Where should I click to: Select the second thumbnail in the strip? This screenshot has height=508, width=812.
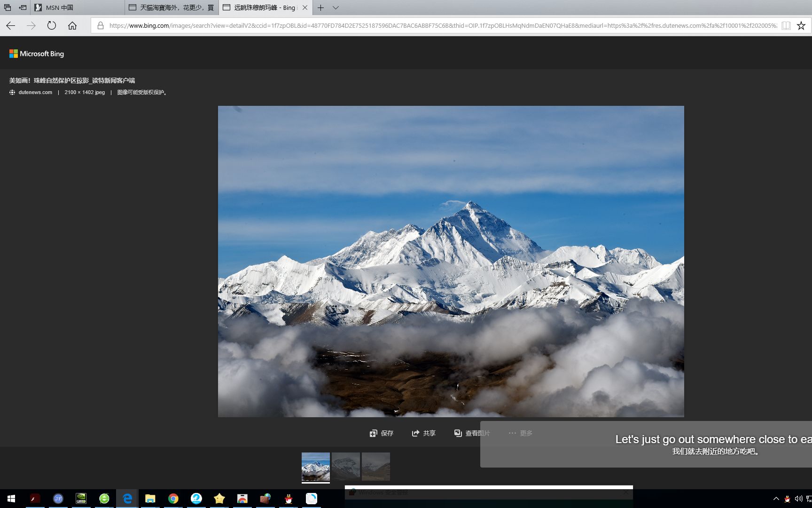pos(345,467)
